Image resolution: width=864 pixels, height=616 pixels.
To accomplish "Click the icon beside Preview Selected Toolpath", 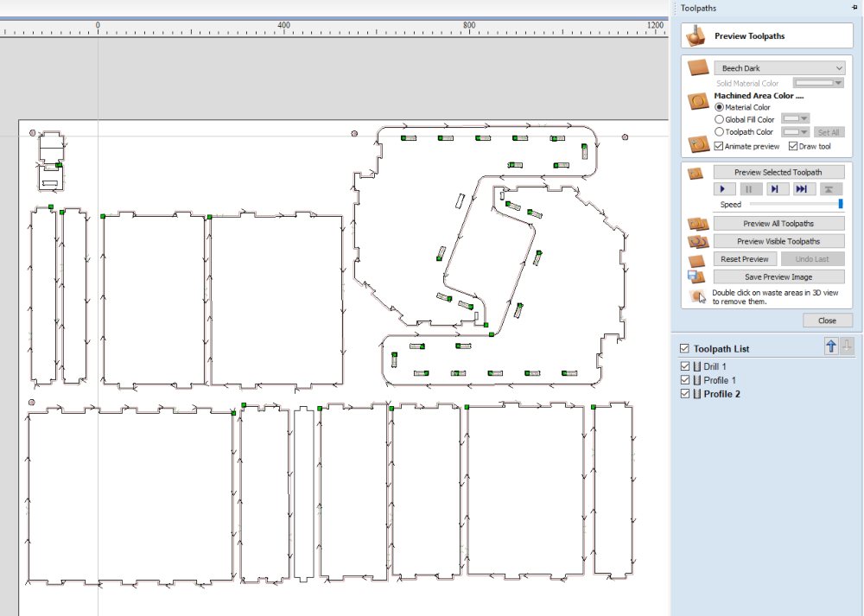I will 696,173.
